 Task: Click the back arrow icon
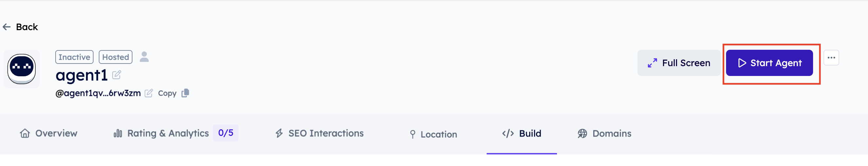coord(7,27)
